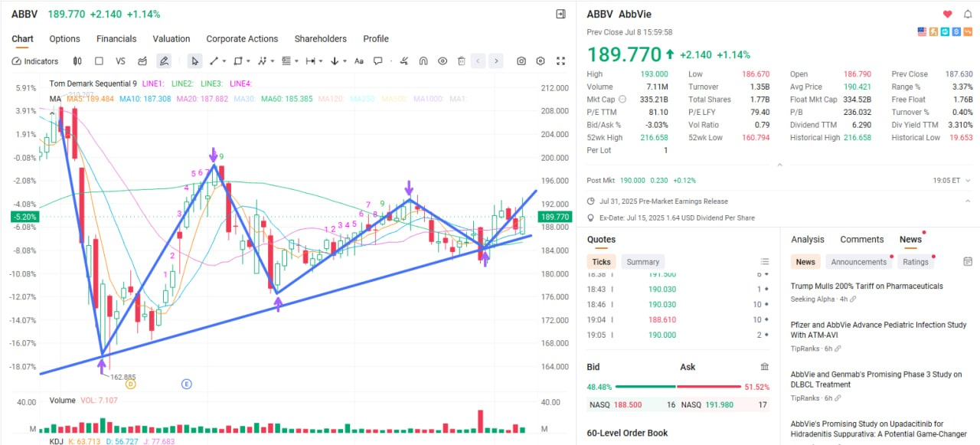
Task: Toggle the highlighted drawing pencil tool
Action: click(x=164, y=61)
